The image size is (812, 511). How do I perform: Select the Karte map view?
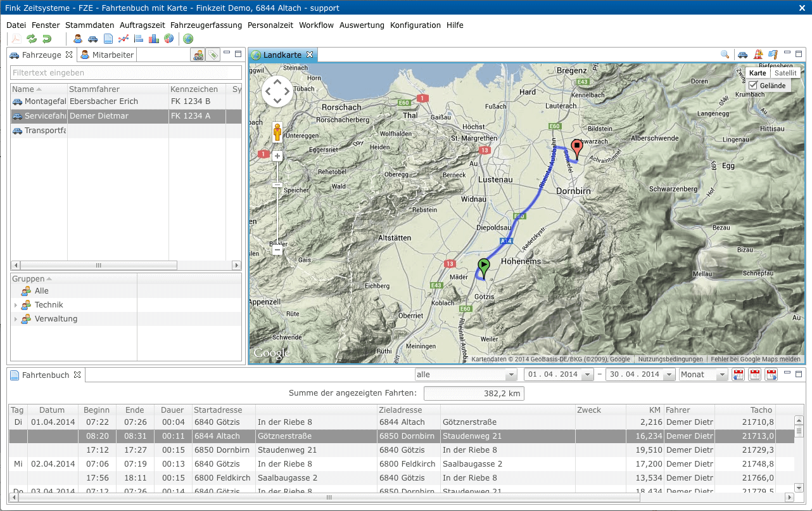pos(758,73)
